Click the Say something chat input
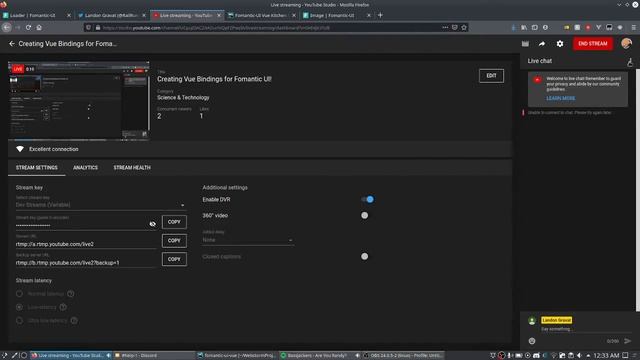640x360 pixels. pyautogui.click(x=586, y=329)
